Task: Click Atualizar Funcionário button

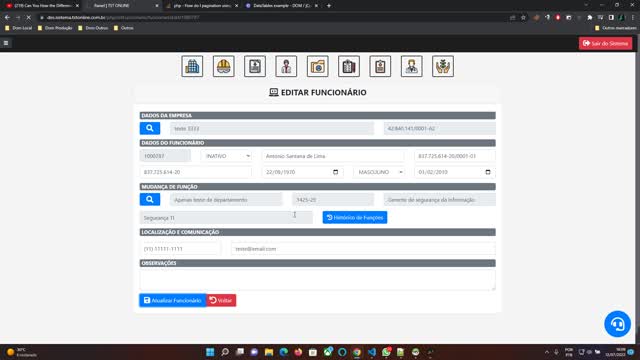Action: click(x=173, y=300)
